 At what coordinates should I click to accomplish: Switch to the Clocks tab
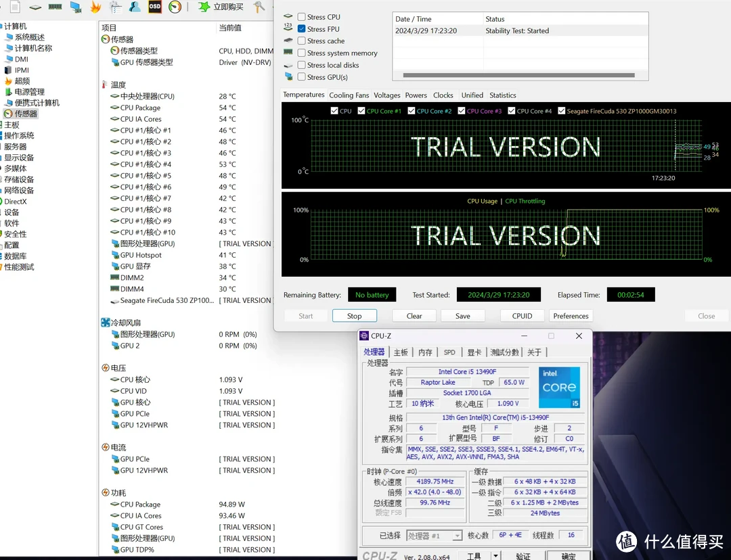443,95
